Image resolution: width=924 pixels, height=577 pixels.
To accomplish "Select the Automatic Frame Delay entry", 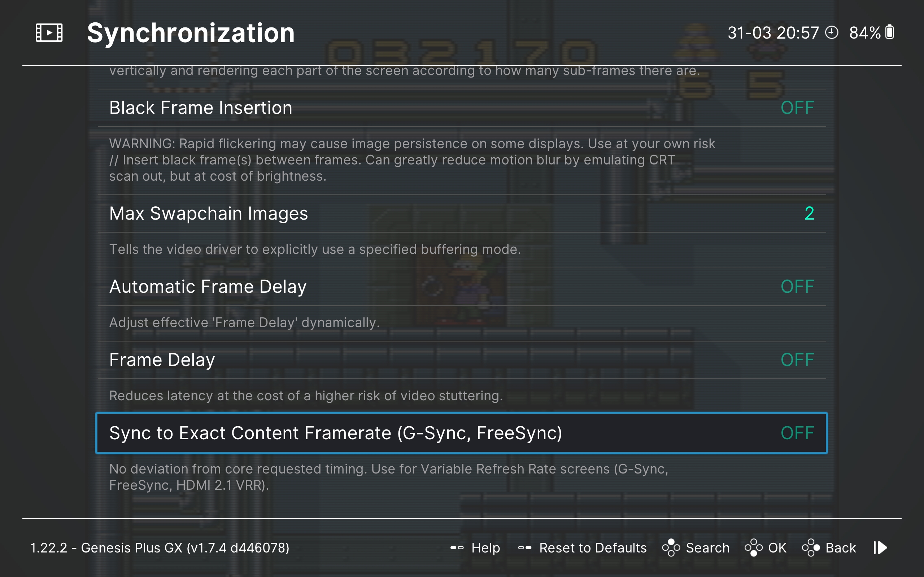I will 208,287.
